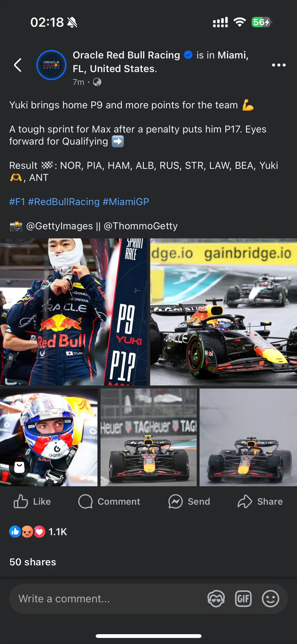Open the avatar sticker icon in comment box

[216, 598]
